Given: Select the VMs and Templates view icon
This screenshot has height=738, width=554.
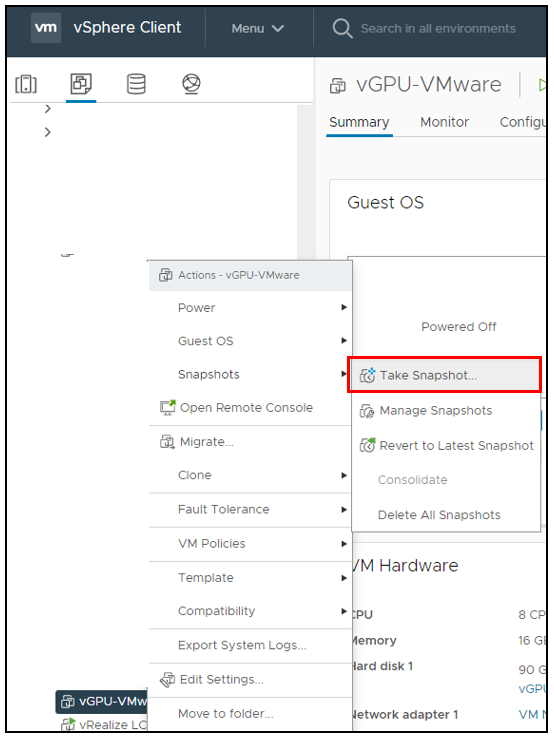Looking at the screenshot, I should coord(81,84).
